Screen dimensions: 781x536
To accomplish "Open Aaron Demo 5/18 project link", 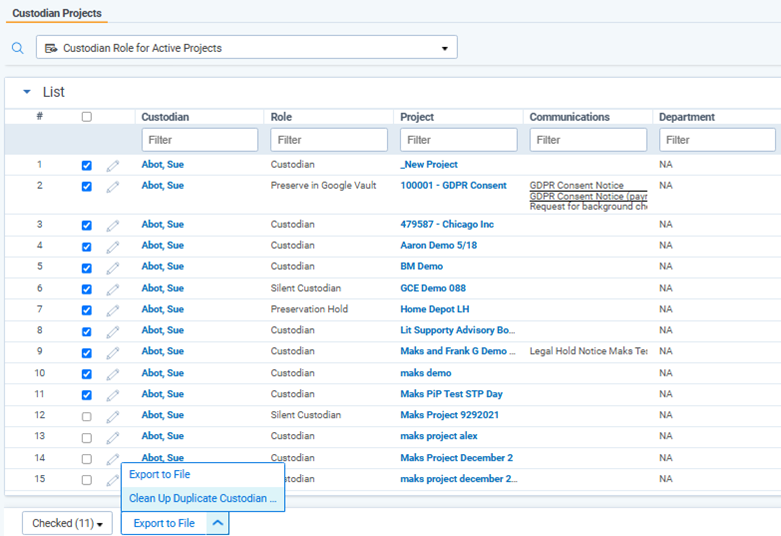I will coord(438,245).
